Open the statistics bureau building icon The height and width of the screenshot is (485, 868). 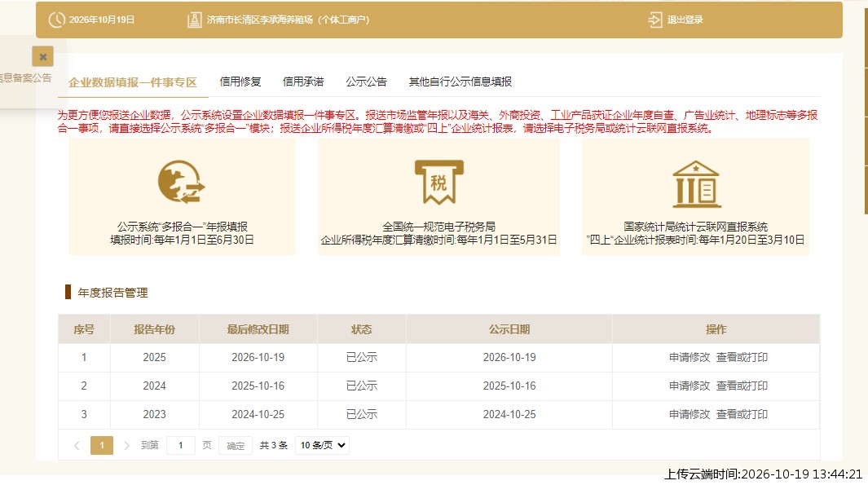coord(696,184)
